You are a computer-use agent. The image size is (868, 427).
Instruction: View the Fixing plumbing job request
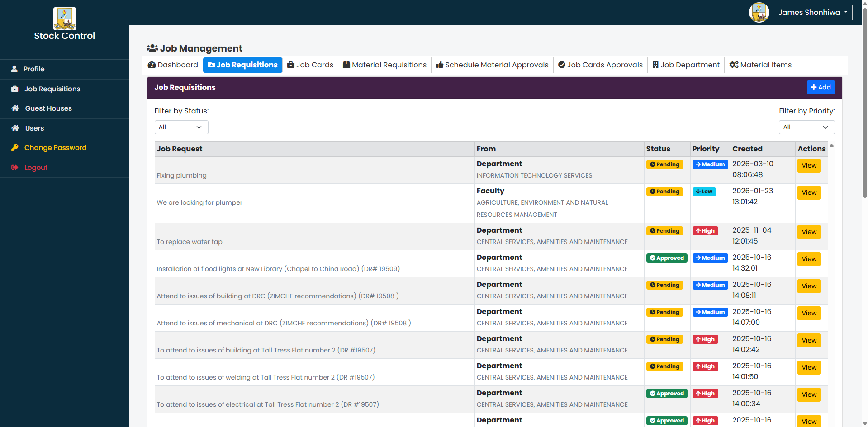point(809,165)
